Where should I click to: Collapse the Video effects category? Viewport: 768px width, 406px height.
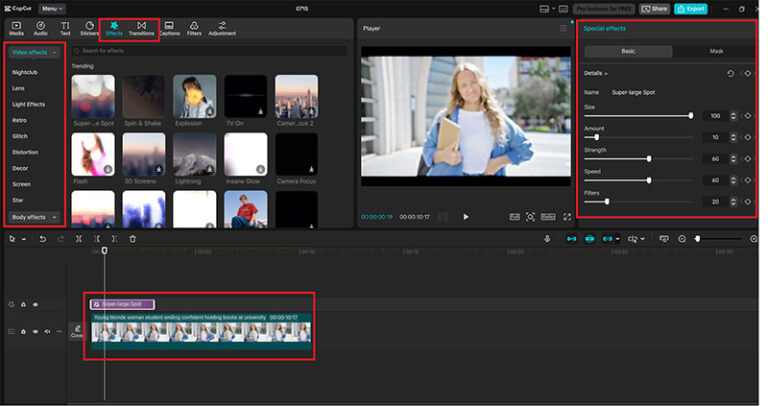(x=34, y=52)
